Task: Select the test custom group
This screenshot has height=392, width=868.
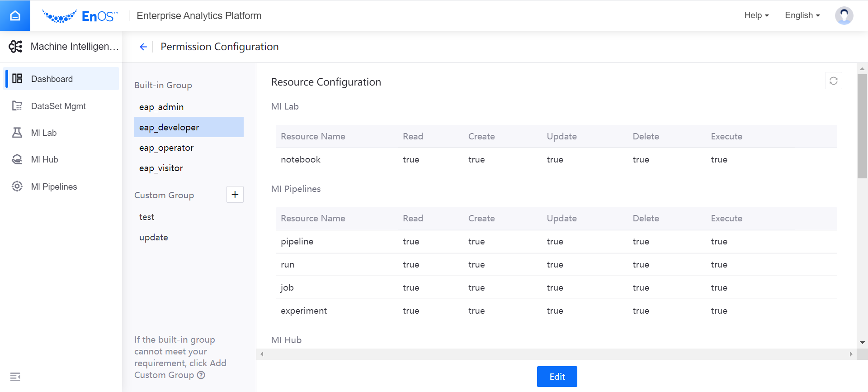Action: coord(189,217)
